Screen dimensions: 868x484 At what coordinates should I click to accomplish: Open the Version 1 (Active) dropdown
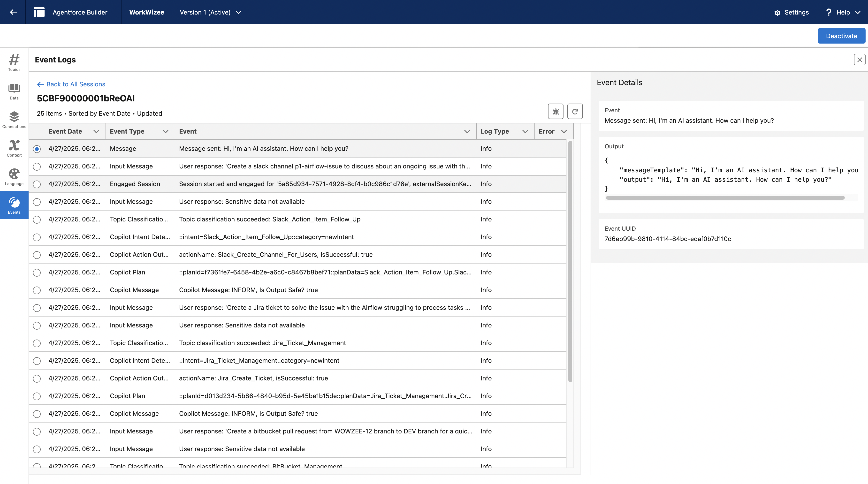[210, 12]
